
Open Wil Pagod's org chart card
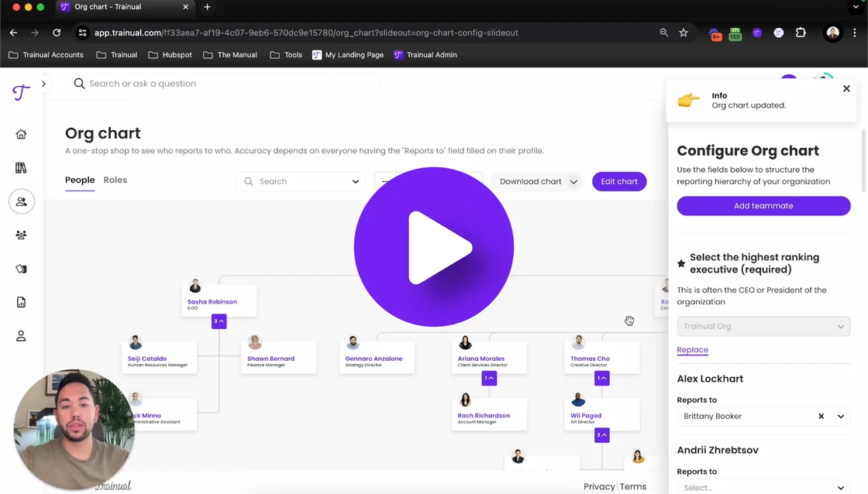(x=601, y=414)
